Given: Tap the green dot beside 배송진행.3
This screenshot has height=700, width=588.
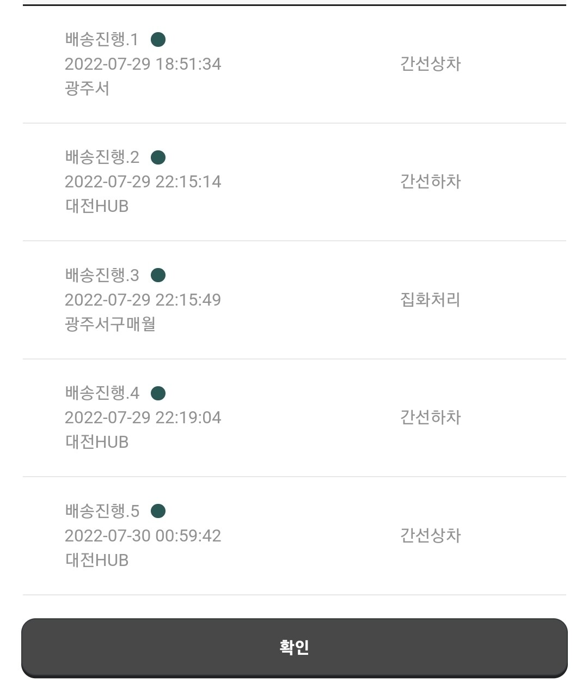Looking at the screenshot, I should [x=158, y=275].
